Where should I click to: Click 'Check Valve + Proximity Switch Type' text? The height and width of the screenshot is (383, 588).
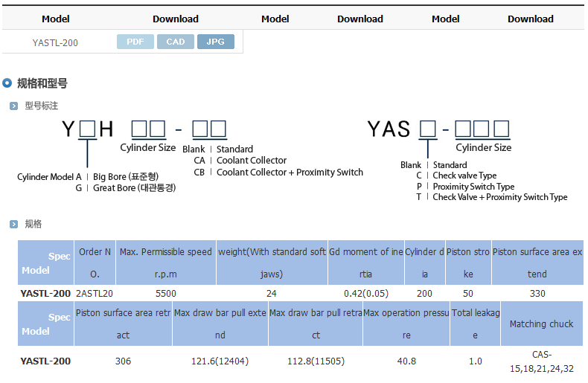(x=500, y=197)
